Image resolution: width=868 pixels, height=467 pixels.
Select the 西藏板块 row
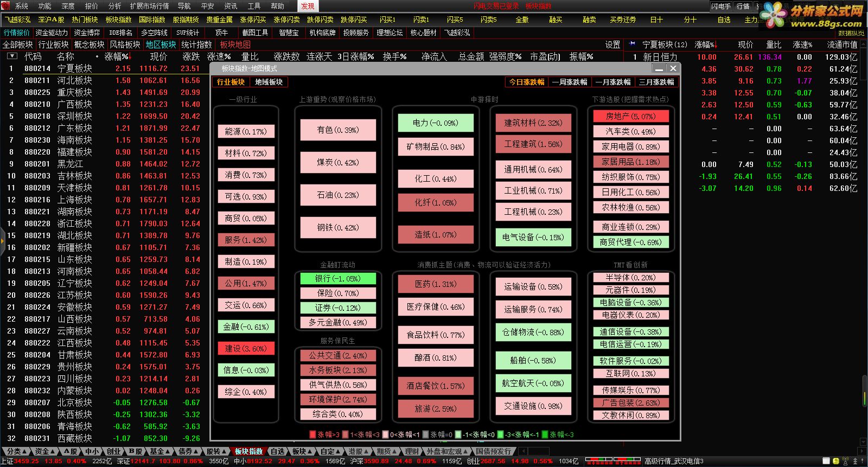tap(105, 438)
